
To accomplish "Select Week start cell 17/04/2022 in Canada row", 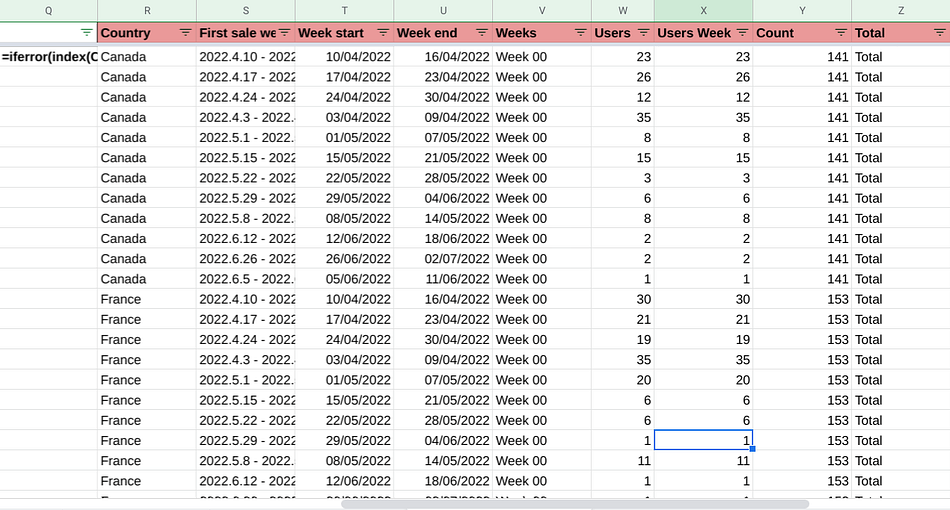I will tap(345, 77).
